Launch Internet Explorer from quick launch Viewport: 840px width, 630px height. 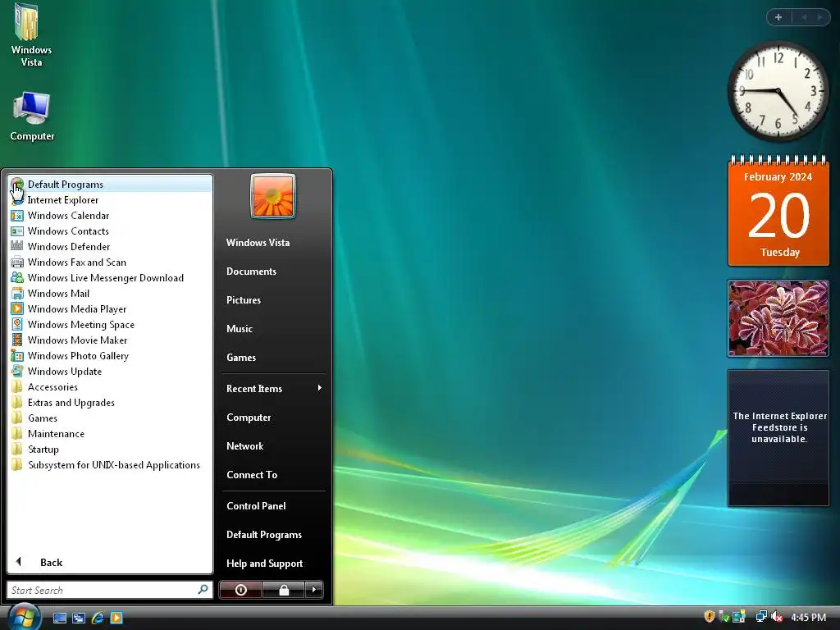[98, 618]
